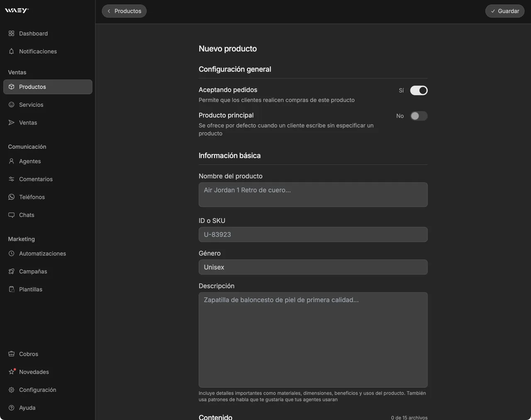Image resolution: width=531 pixels, height=420 pixels.
Task: Open Notificaciones in the sidebar
Action: (38, 51)
